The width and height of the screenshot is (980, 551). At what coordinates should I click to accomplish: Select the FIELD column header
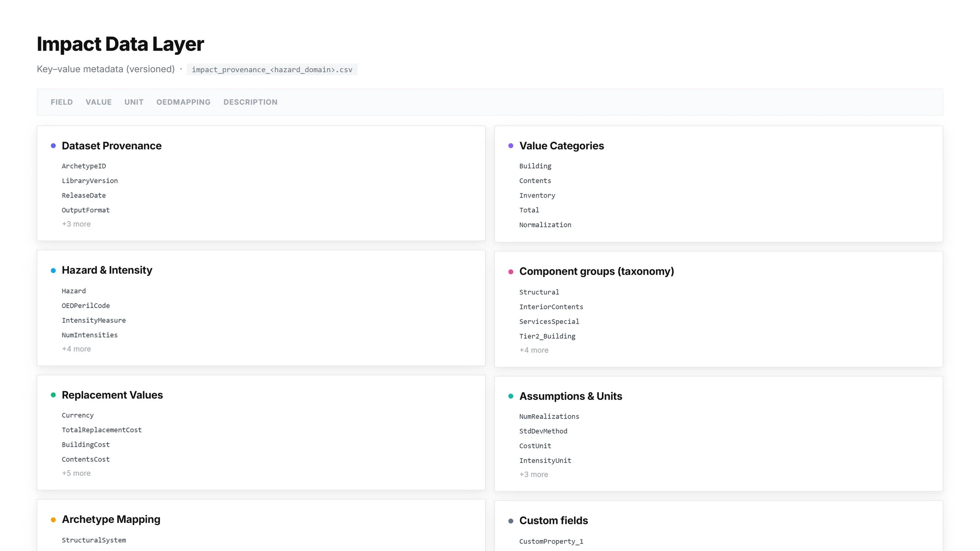tap(62, 102)
